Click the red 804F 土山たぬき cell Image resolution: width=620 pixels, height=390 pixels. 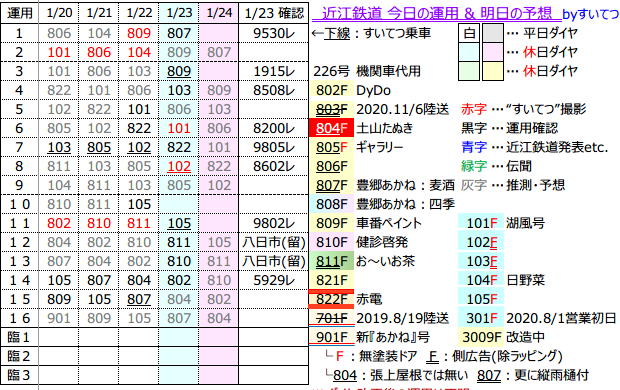click(331, 128)
